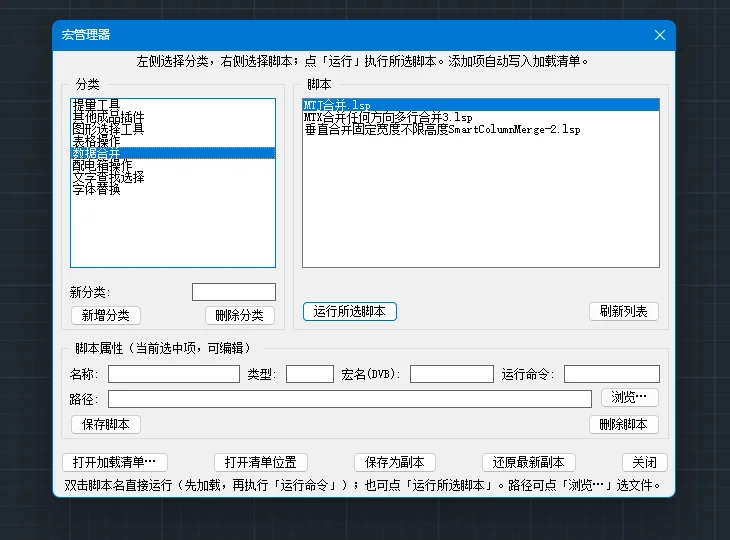730x540 pixels.
Task: Select the SmartColumnMerge-2.lsp script
Action: (481, 129)
